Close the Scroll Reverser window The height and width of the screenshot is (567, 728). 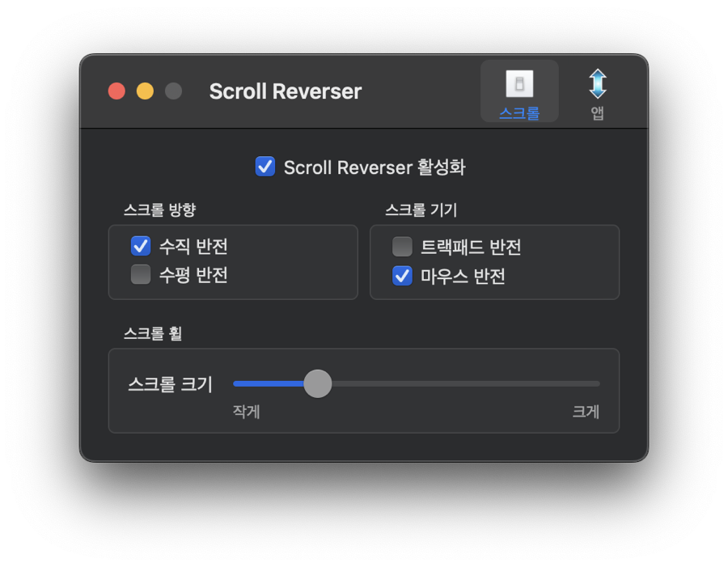pyautogui.click(x=116, y=91)
